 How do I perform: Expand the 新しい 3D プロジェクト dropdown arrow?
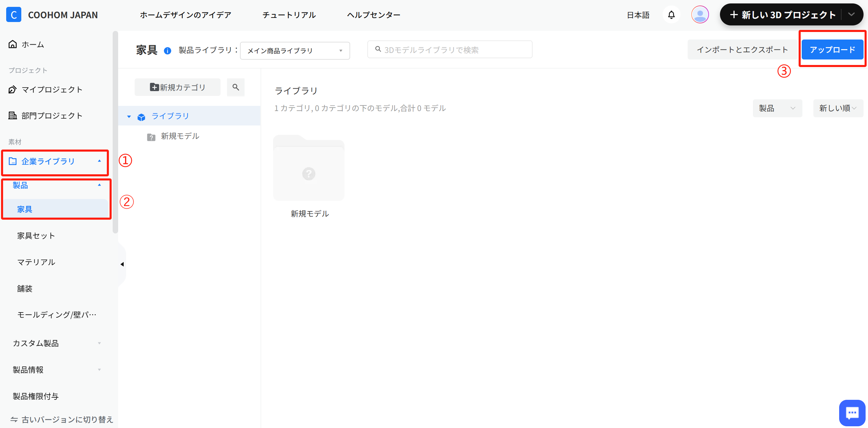tap(851, 14)
